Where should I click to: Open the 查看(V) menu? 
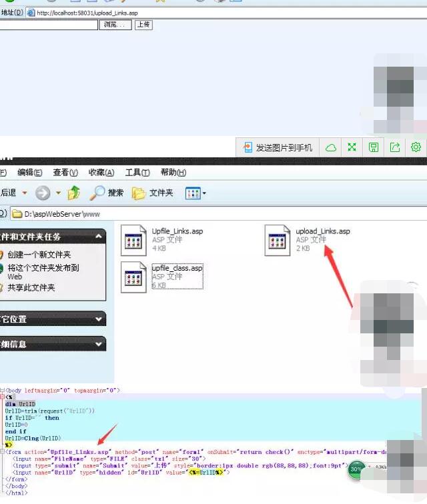(x=65, y=173)
